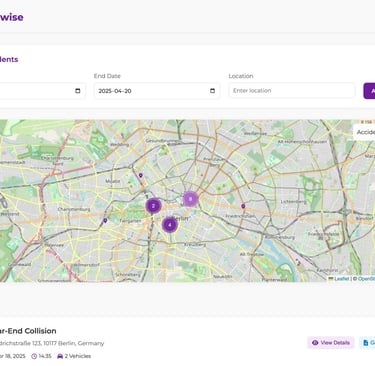Click the document icon button beside View Details
Image resolution: width=375 pixels, height=366 pixels.
coord(367,343)
